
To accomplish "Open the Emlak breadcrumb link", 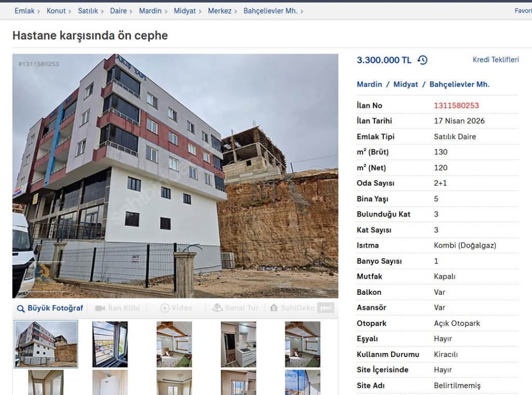I will tap(24, 11).
